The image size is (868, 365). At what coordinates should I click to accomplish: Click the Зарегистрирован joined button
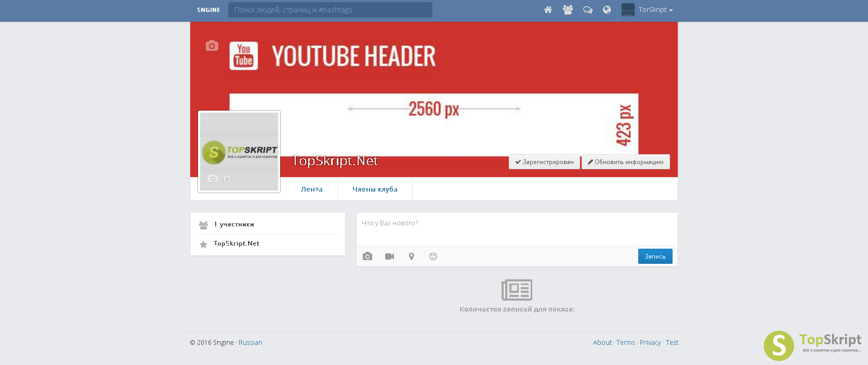tap(544, 162)
